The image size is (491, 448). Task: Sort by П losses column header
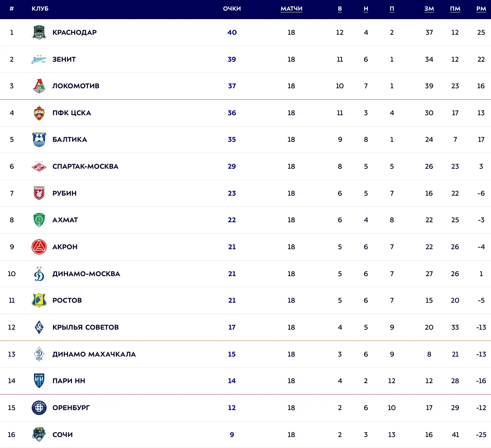[x=392, y=9]
